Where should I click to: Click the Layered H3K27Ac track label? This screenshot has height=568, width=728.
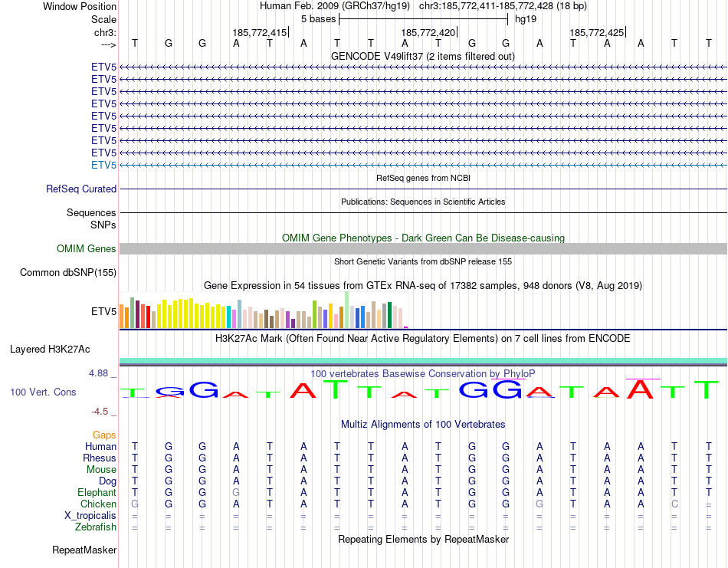[x=50, y=350]
